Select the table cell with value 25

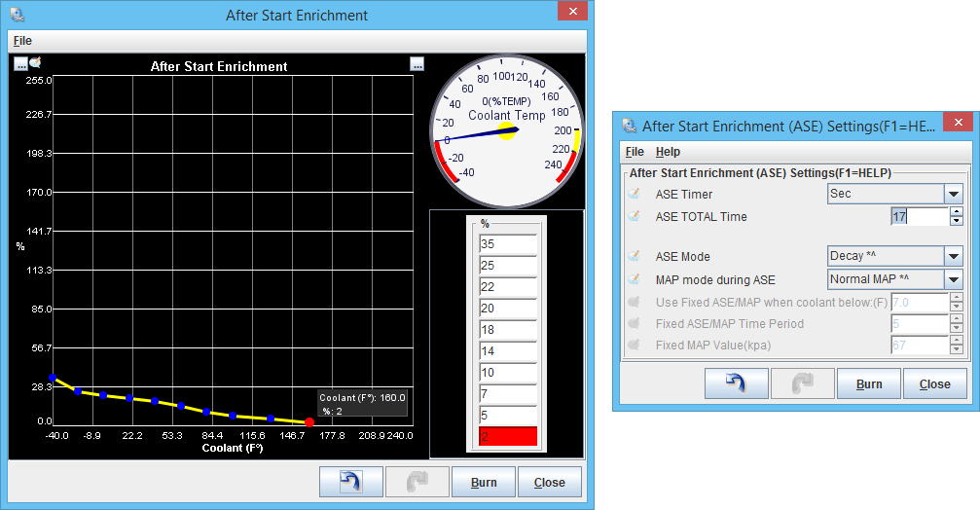pyautogui.click(x=508, y=265)
